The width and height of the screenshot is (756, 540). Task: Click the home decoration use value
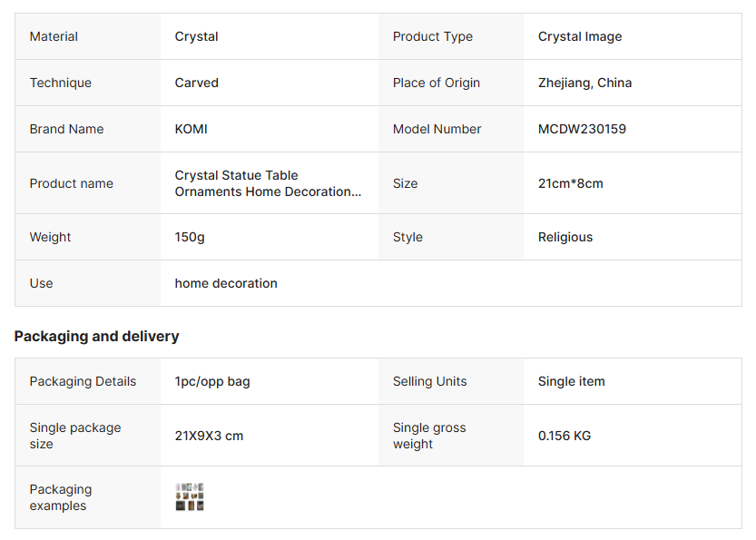coord(226,283)
